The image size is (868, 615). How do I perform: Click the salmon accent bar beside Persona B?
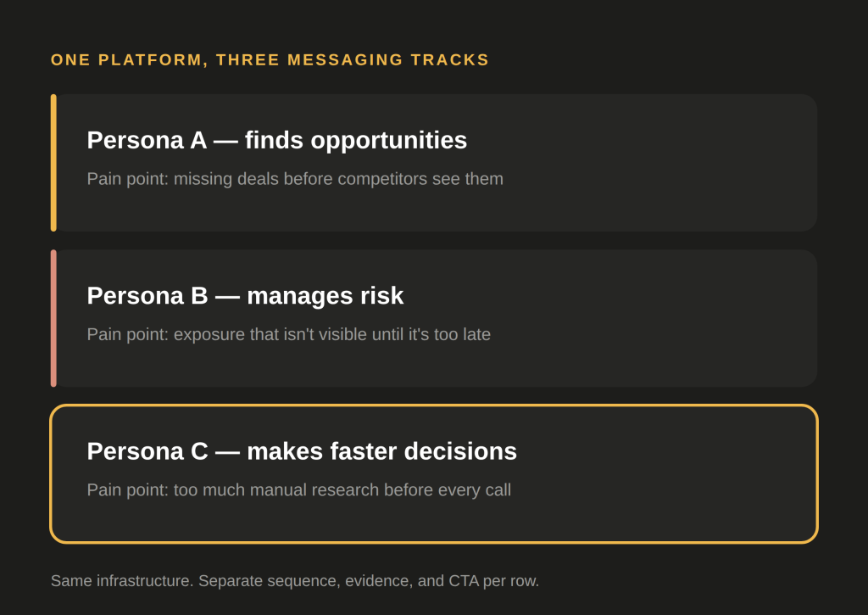(53, 318)
